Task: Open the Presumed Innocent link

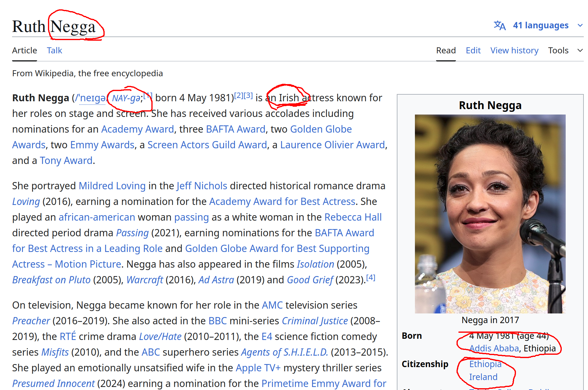Action: coord(53,383)
